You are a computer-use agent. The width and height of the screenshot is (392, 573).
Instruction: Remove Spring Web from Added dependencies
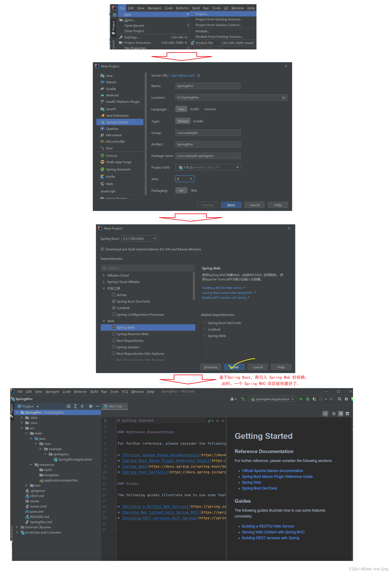[205, 336]
